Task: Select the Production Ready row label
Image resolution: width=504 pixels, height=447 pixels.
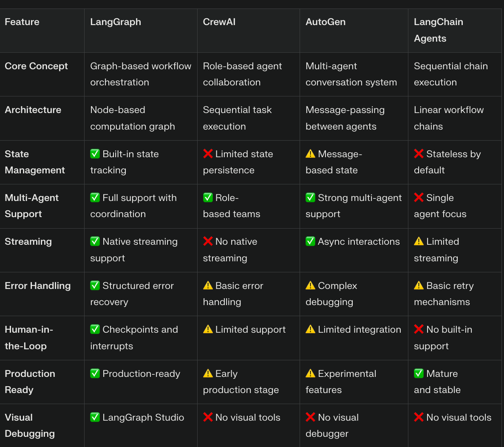Action: (x=30, y=382)
